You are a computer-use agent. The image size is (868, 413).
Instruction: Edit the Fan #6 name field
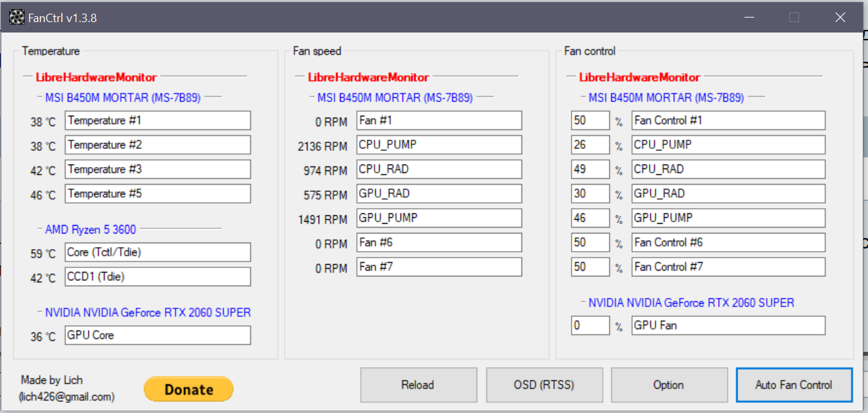click(439, 243)
